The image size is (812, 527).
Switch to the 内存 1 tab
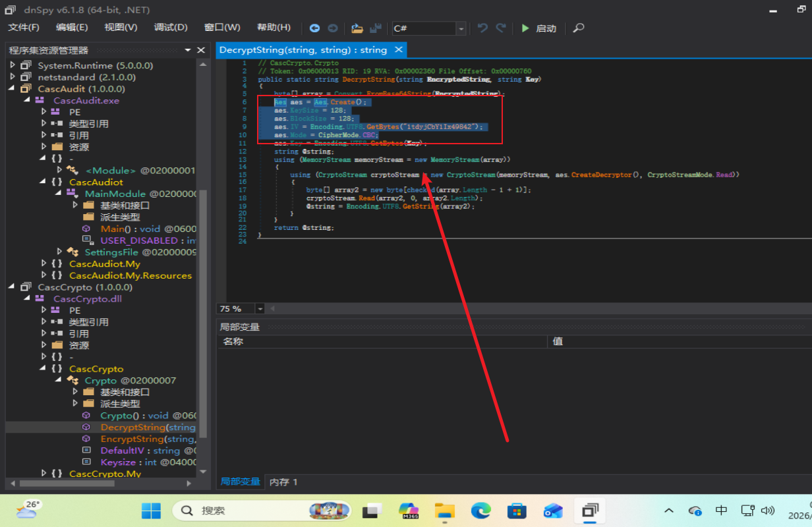pos(283,482)
